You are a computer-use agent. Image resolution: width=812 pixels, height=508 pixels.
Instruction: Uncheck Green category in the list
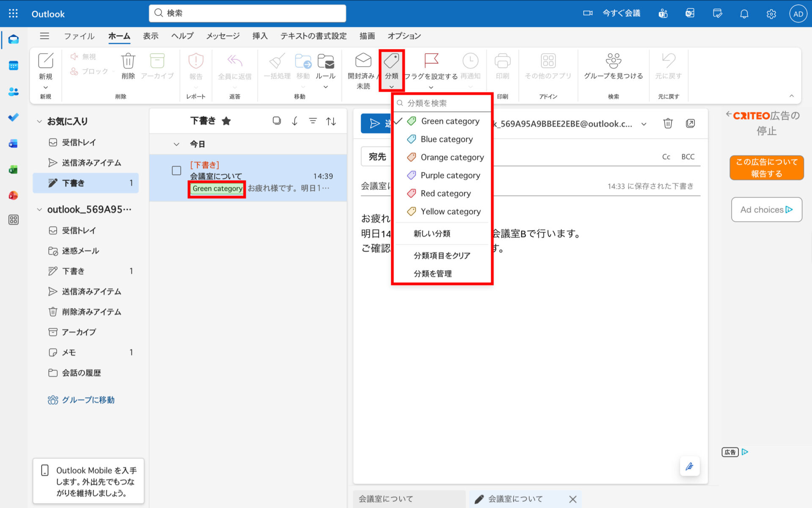point(450,121)
